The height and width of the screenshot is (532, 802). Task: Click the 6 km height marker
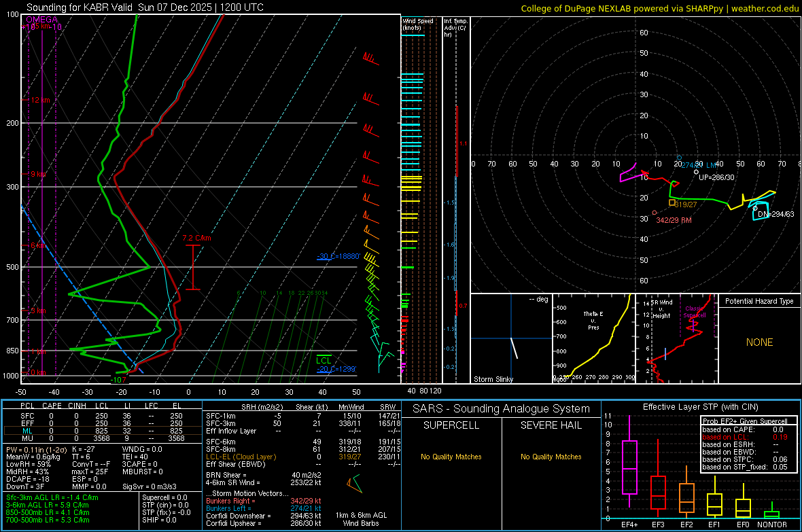point(38,245)
